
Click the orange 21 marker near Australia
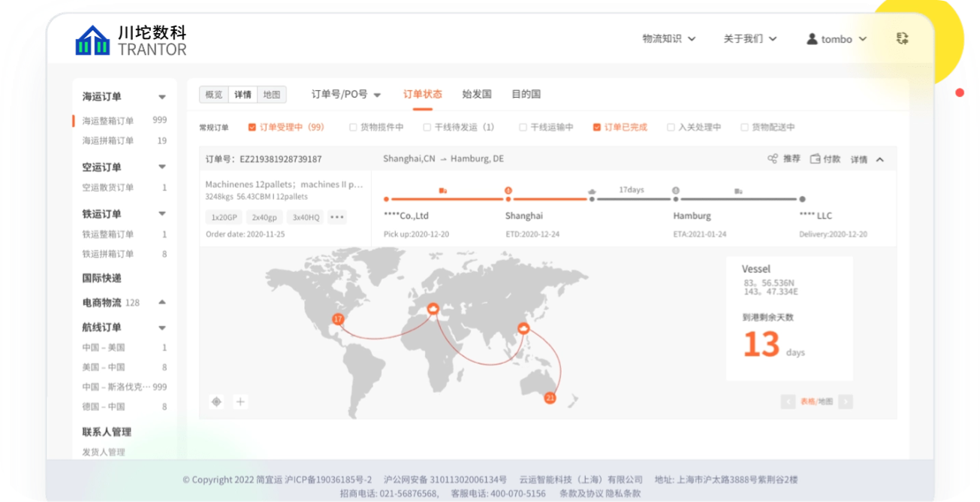coord(550,398)
